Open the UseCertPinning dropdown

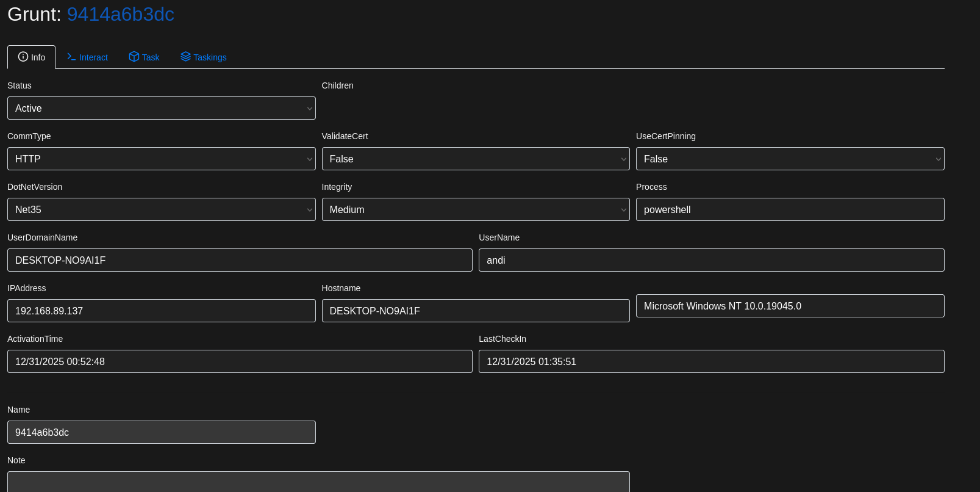pyautogui.click(x=790, y=159)
